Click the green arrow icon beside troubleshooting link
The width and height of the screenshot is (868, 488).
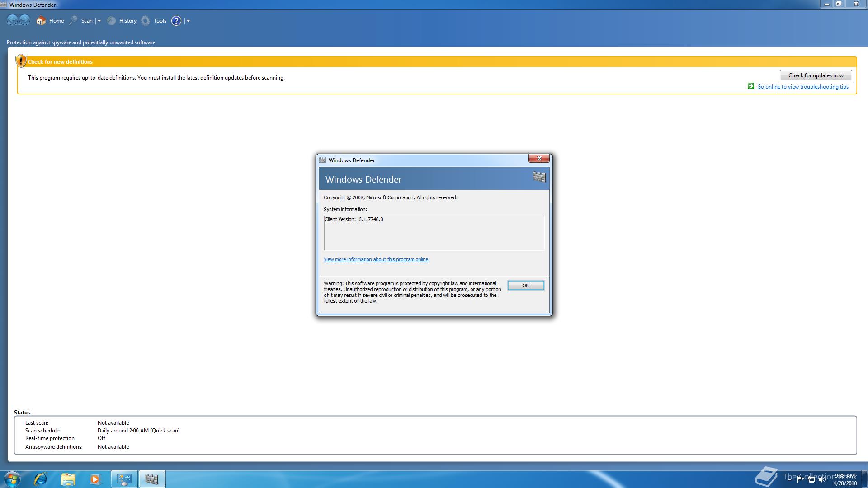[x=751, y=86]
